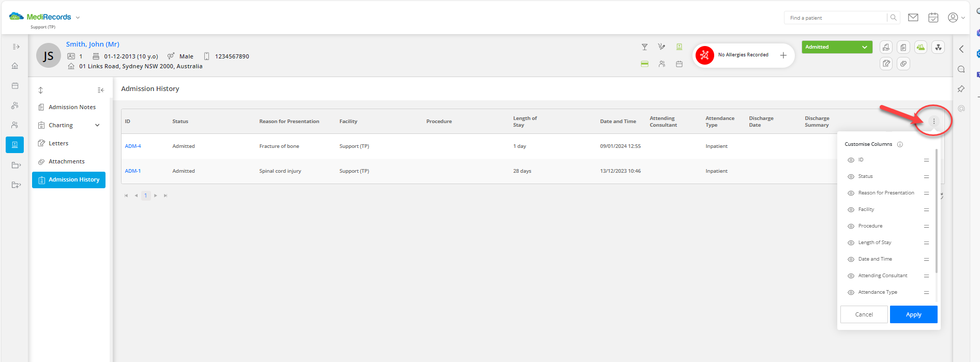Image resolution: width=980 pixels, height=362 pixels.
Task: Toggle visibility of the Status column
Action: pyautogui.click(x=851, y=177)
